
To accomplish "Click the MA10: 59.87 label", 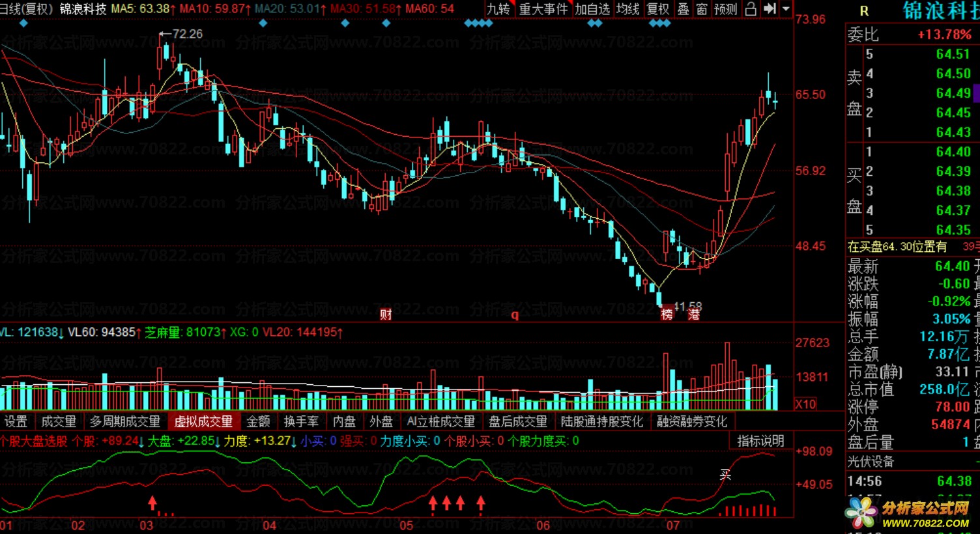I will point(216,9).
